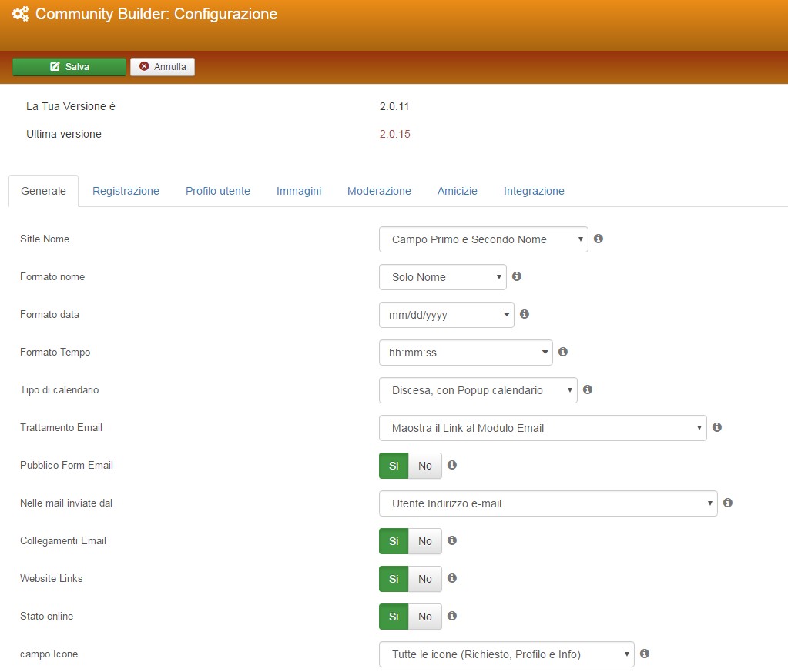Click info icon next to Formato Tempo
This screenshot has width=788, height=672.
point(563,352)
